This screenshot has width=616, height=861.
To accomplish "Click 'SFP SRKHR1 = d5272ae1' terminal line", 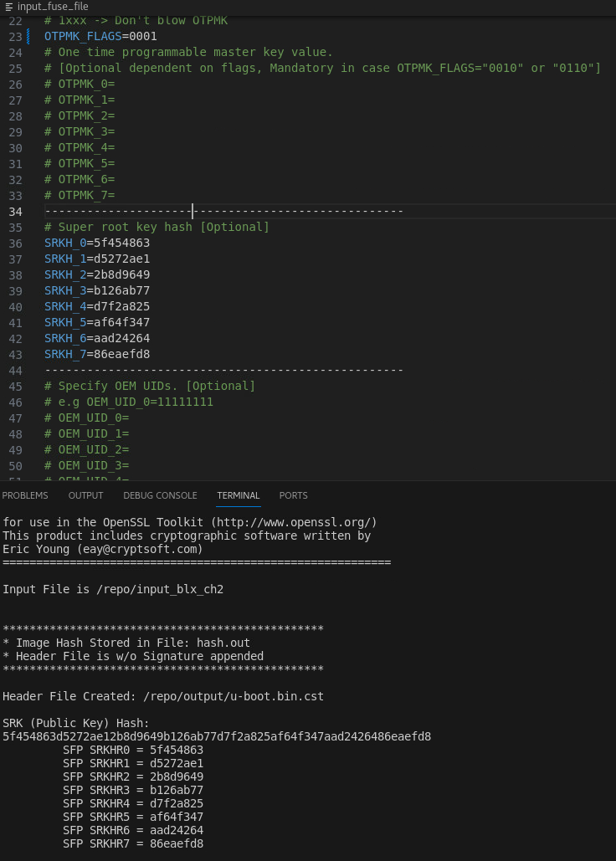I will (133, 763).
